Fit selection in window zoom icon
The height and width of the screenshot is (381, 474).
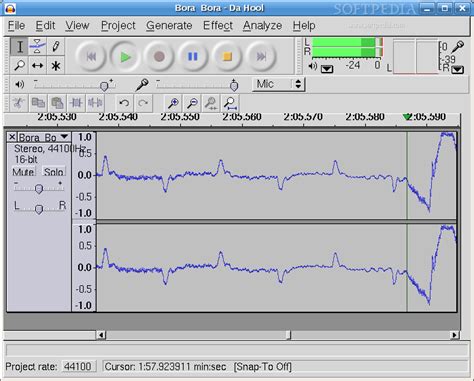click(x=211, y=103)
